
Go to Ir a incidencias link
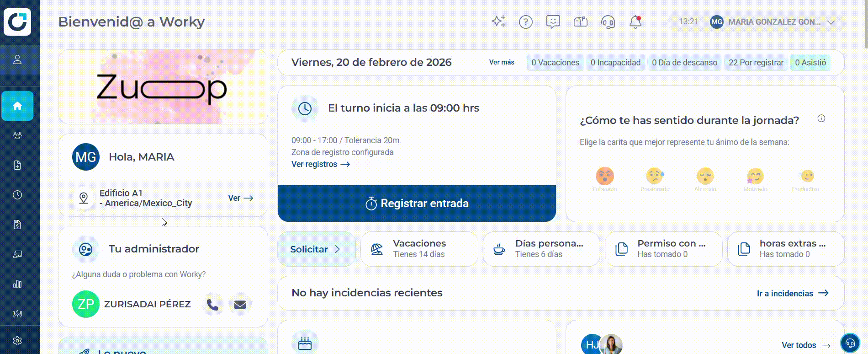(793, 293)
